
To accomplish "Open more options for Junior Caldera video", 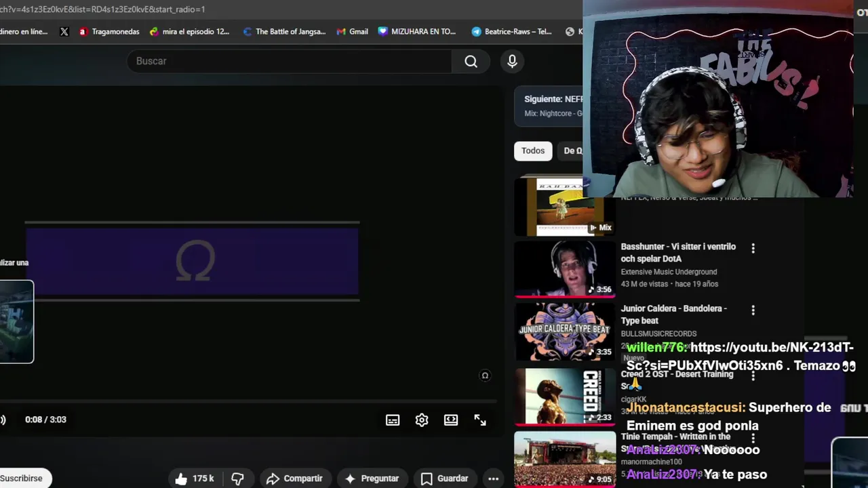I will coord(753,310).
